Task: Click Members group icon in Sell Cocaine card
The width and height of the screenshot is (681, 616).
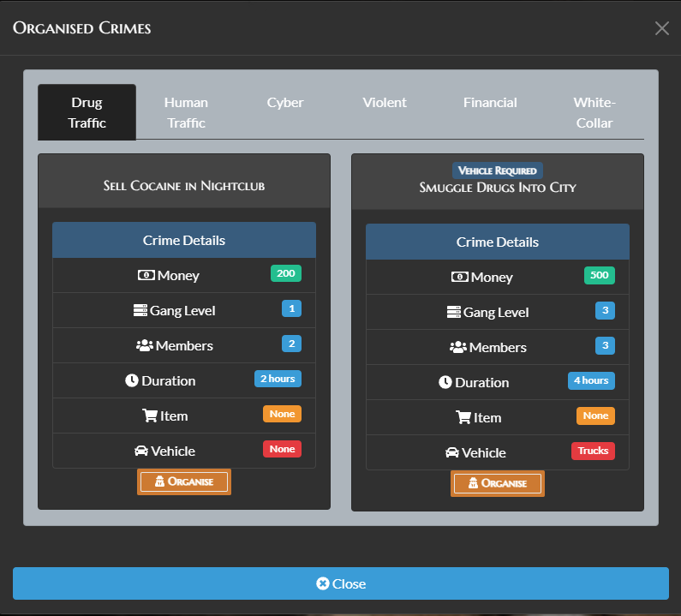Action: (x=145, y=345)
